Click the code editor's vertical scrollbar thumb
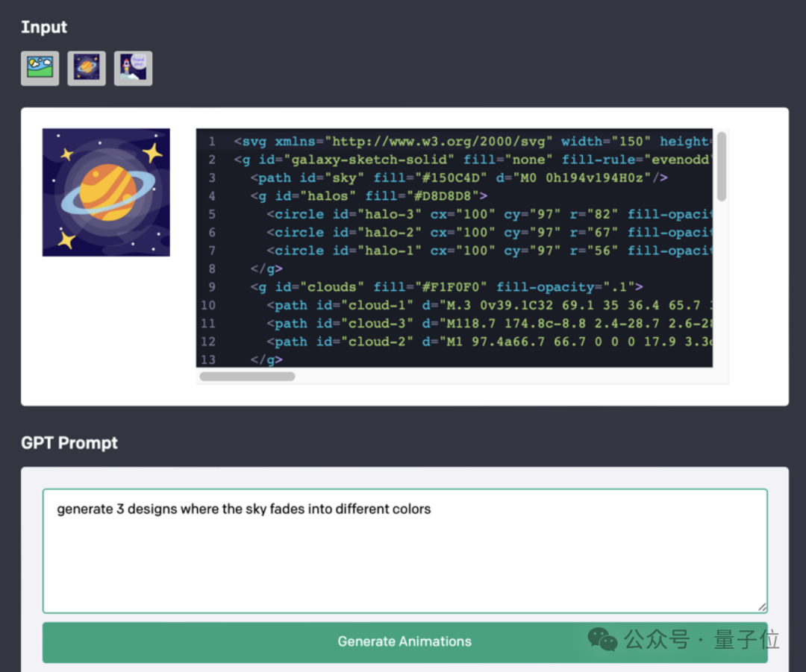This screenshot has height=672, width=806. [722, 167]
